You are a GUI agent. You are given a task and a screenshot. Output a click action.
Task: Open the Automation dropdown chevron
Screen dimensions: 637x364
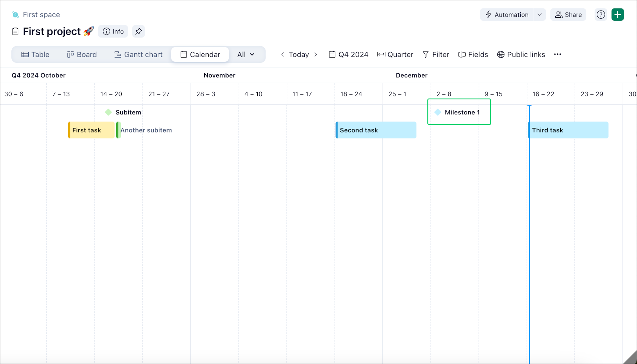[539, 14]
